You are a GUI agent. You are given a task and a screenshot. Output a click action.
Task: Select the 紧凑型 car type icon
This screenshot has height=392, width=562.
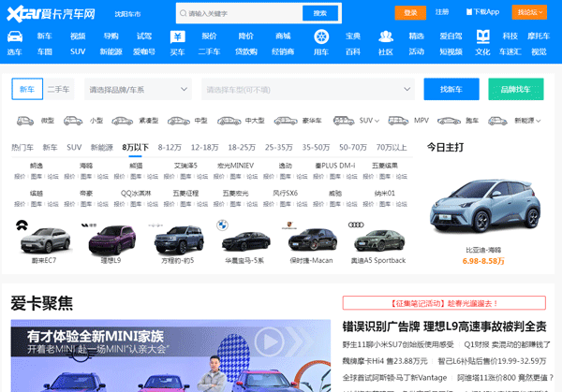[x=122, y=121]
